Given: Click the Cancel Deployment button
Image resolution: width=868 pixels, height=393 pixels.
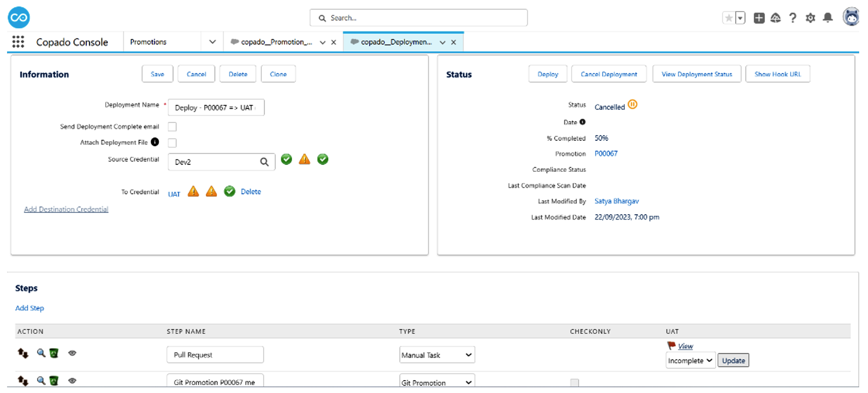Looking at the screenshot, I should tap(609, 74).
